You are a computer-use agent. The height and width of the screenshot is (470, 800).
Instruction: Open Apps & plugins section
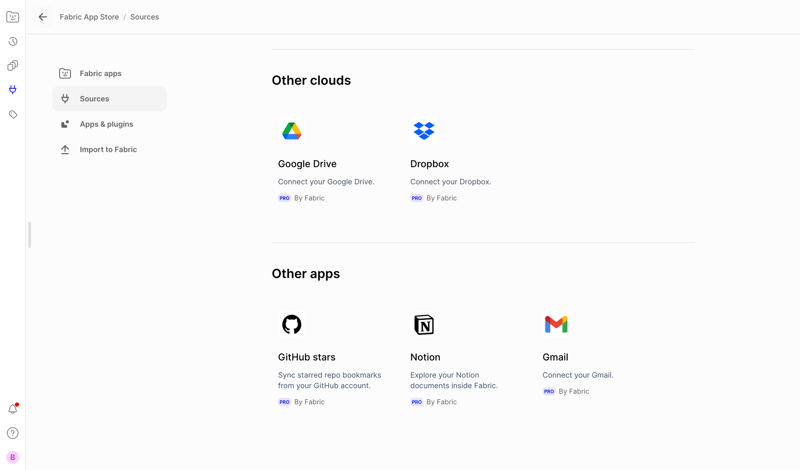click(106, 124)
